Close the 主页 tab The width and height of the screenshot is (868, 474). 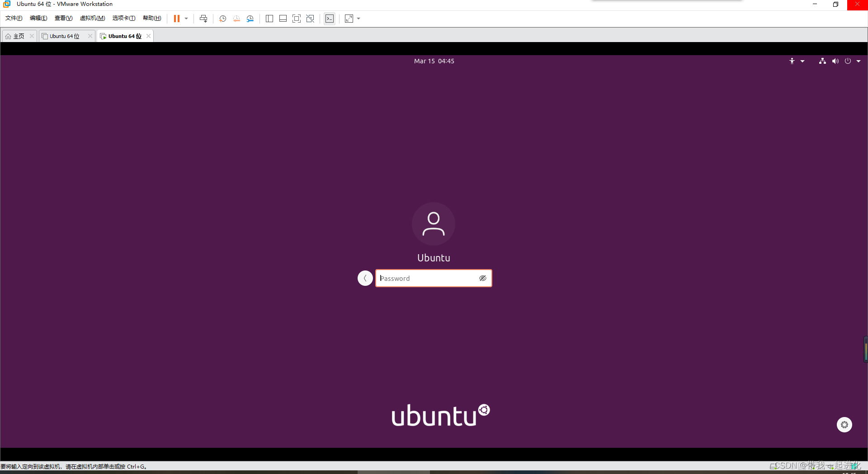point(32,36)
